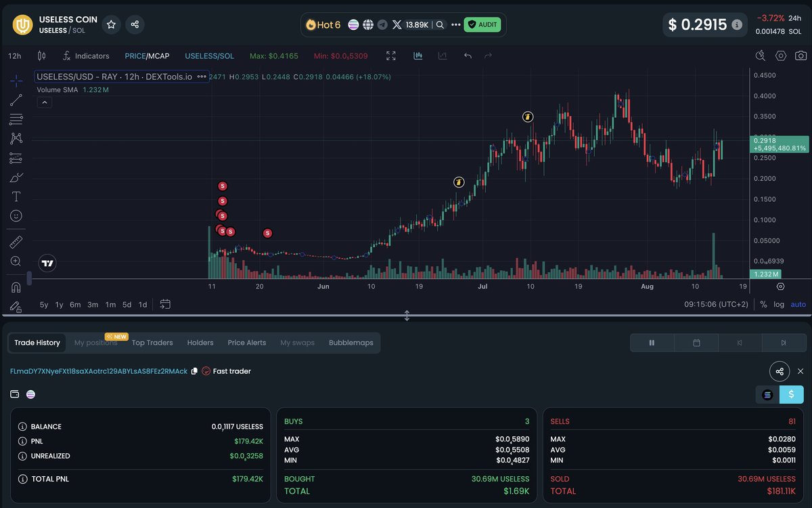The image size is (812, 508).
Task: Open the Fibonacci retracement tool
Action: 16,120
